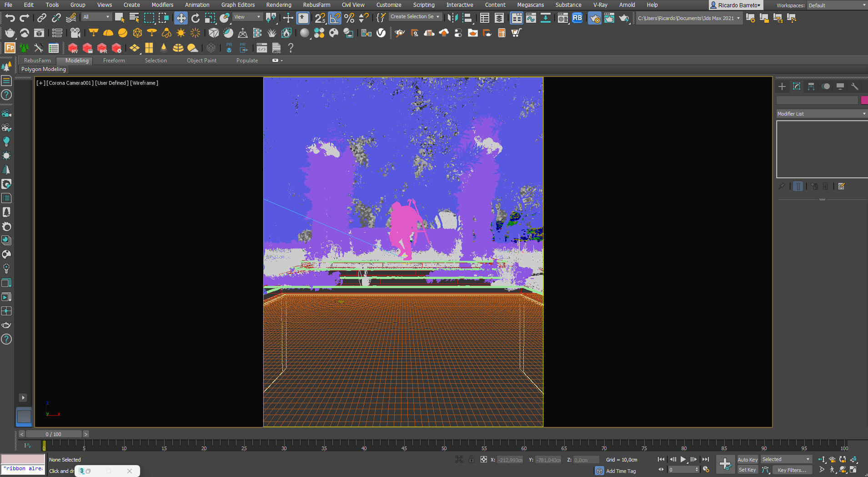Open the Render Setup dialog icon
This screenshot has width=868, height=477.
pos(595,18)
